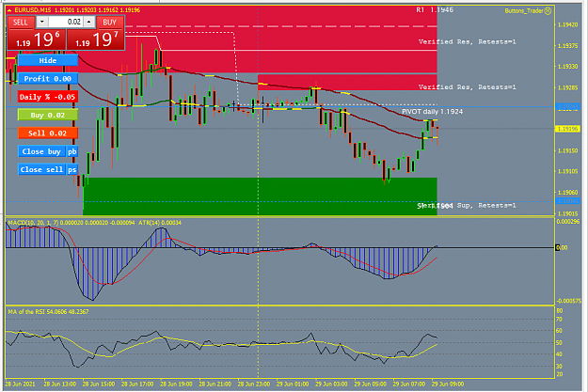Click the Buttons_Trader expert smiley icon
Image resolution: width=588 pixels, height=392 pixels.
(x=548, y=11)
